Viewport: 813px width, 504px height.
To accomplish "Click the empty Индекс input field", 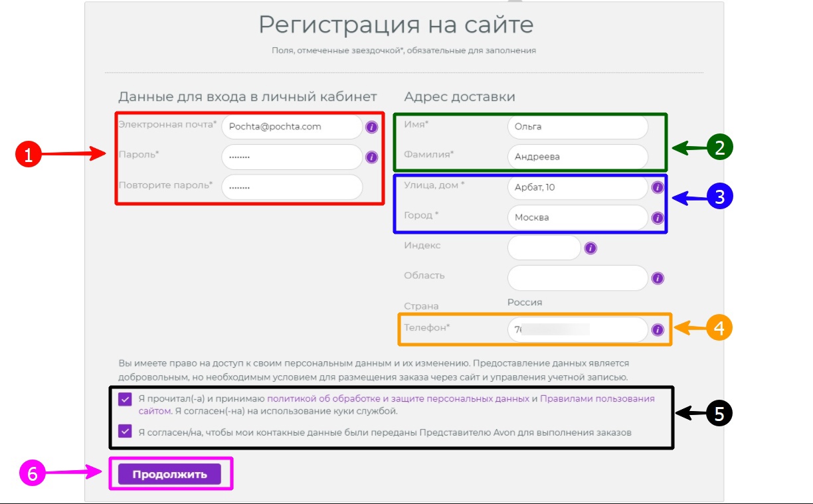I will (543, 248).
